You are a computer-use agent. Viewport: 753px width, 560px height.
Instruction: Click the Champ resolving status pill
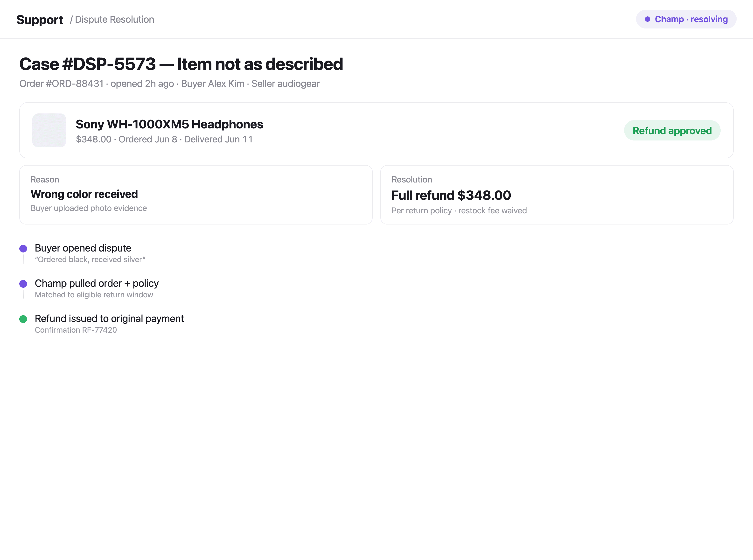686,19
